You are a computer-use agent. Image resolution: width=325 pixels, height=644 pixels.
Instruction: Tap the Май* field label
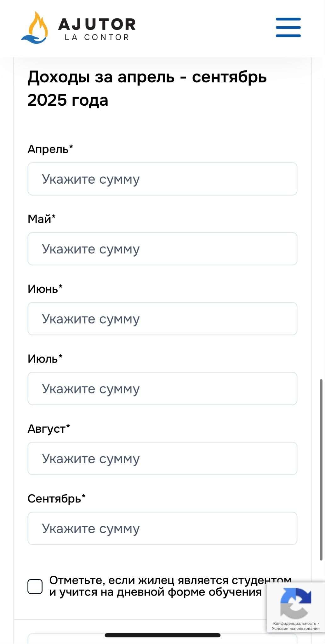pos(41,219)
